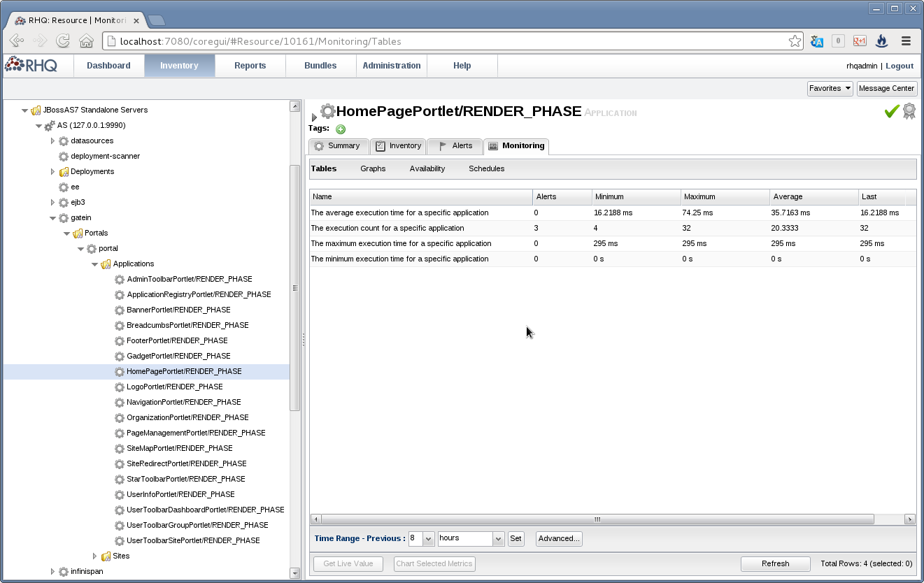Click the extension counter icon showing 0
The image size is (924, 583).
point(838,41)
